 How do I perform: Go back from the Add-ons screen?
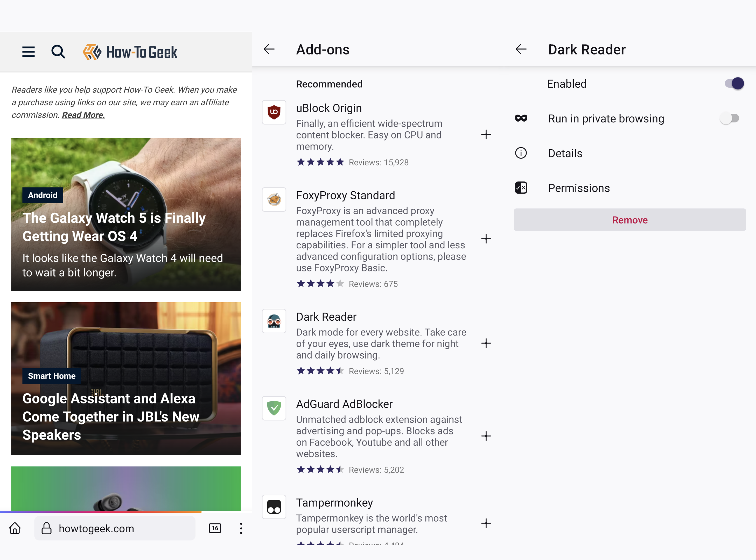pyautogui.click(x=269, y=50)
